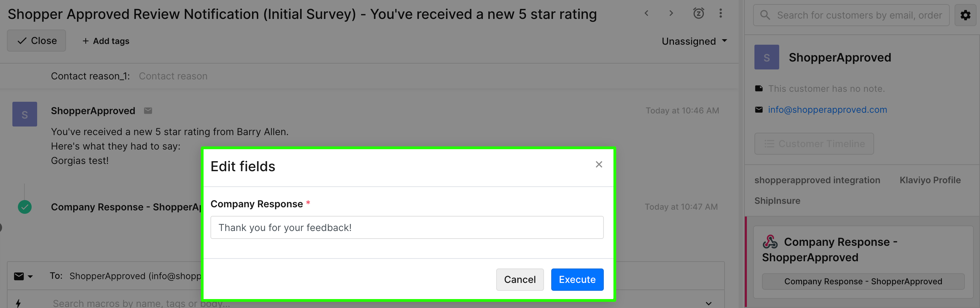Expand the macro search chevron

click(x=708, y=303)
